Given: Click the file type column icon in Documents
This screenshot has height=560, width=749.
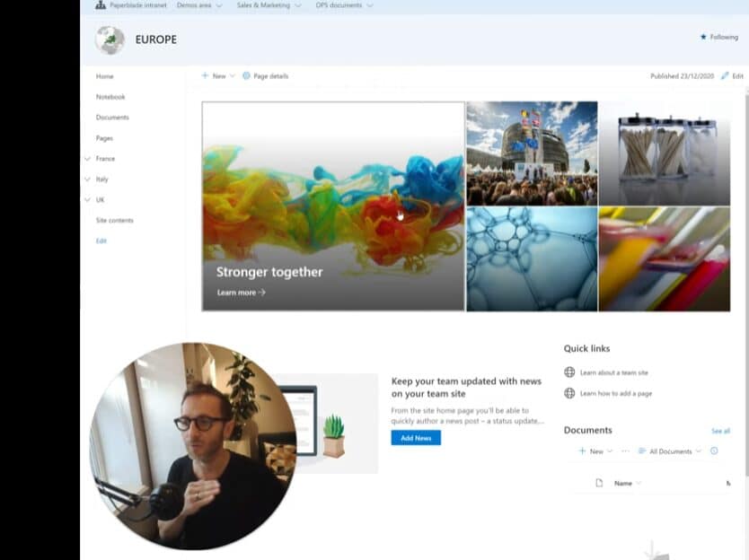Looking at the screenshot, I should [599, 484].
